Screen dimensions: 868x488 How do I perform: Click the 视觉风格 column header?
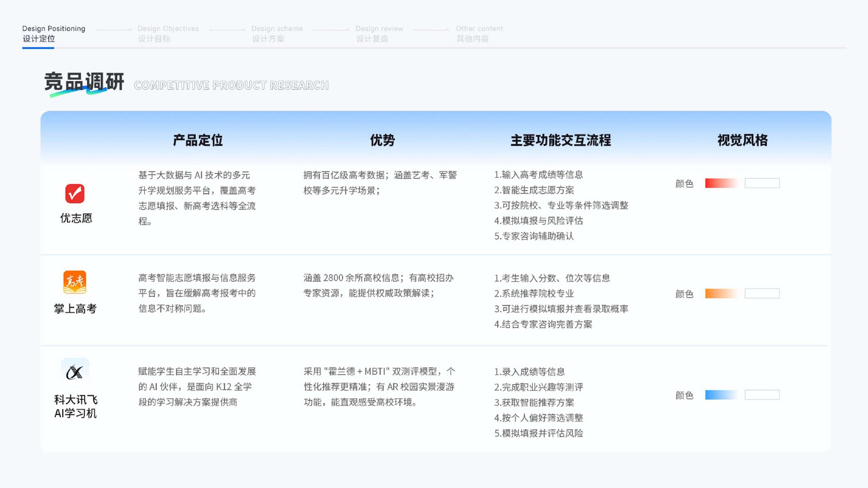[x=743, y=140]
